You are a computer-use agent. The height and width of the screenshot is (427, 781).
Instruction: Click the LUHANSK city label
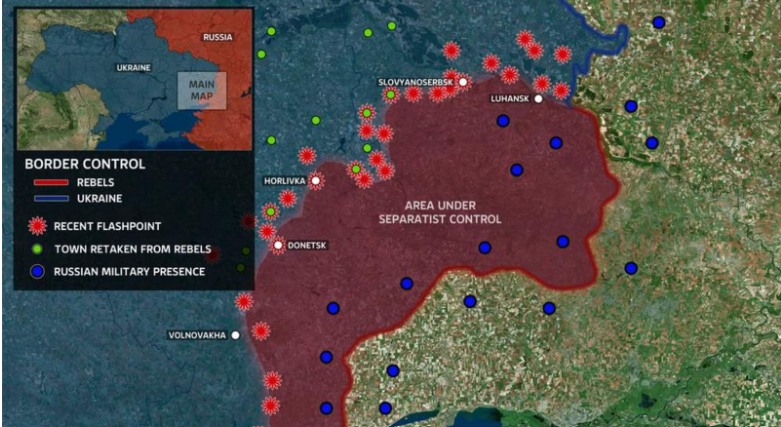click(x=510, y=99)
